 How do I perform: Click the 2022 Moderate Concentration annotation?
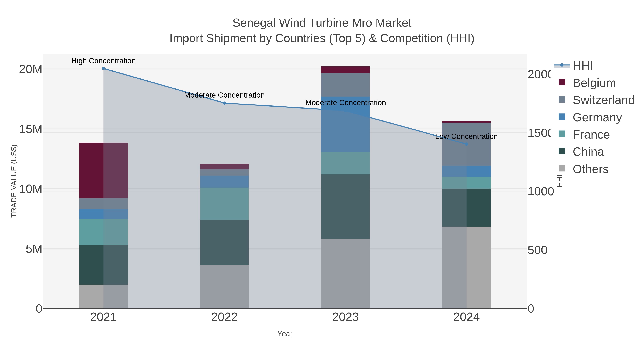click(225, 95)
